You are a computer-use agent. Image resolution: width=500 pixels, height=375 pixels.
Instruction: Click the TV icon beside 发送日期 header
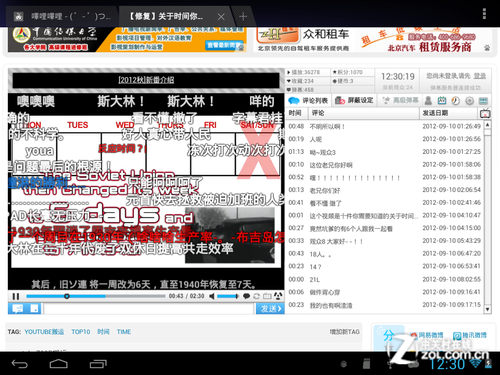coord(485,114)
